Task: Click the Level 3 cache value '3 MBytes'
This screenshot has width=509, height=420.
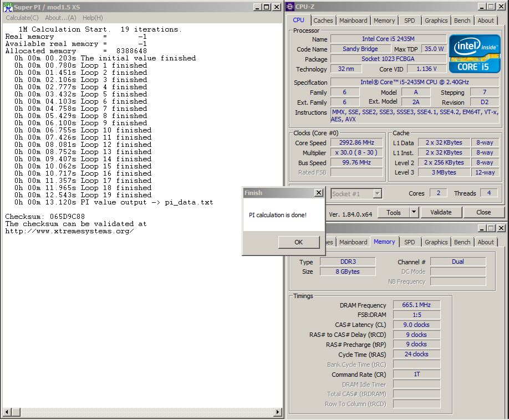Action: click(x=444, y=172)
